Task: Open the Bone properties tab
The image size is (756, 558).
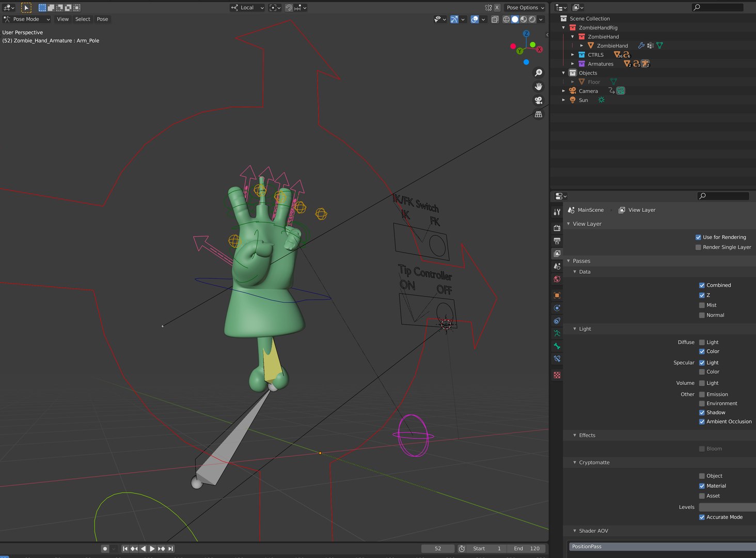Action: coord(557,346)
